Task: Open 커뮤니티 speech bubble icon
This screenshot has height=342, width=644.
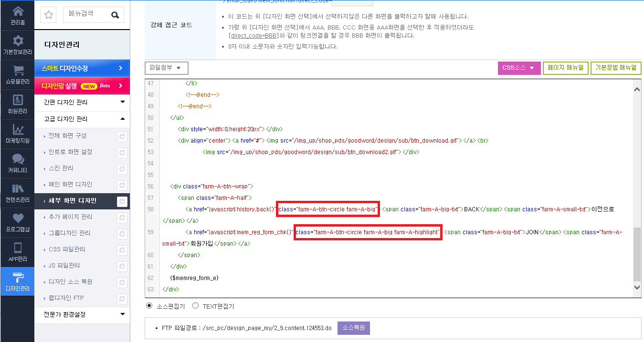Action: (18, 159)
